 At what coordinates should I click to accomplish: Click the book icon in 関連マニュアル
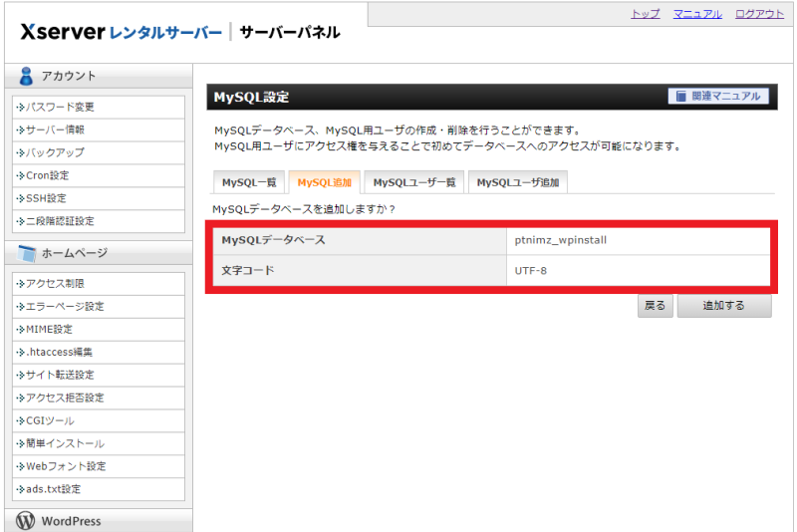click(x=681, y=96)
